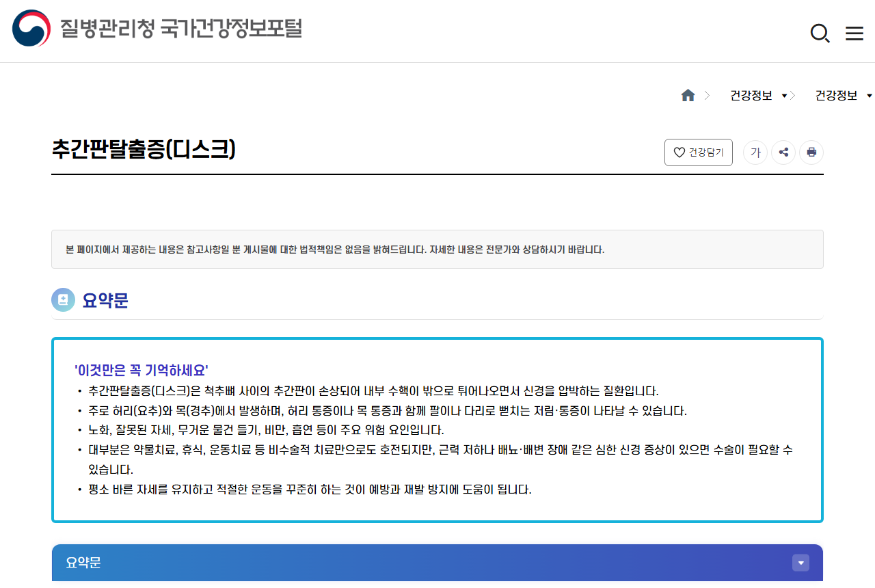
Task: Click bullet listing 노화, 잘못된 자세 risk factors
Action: [266, 430]
